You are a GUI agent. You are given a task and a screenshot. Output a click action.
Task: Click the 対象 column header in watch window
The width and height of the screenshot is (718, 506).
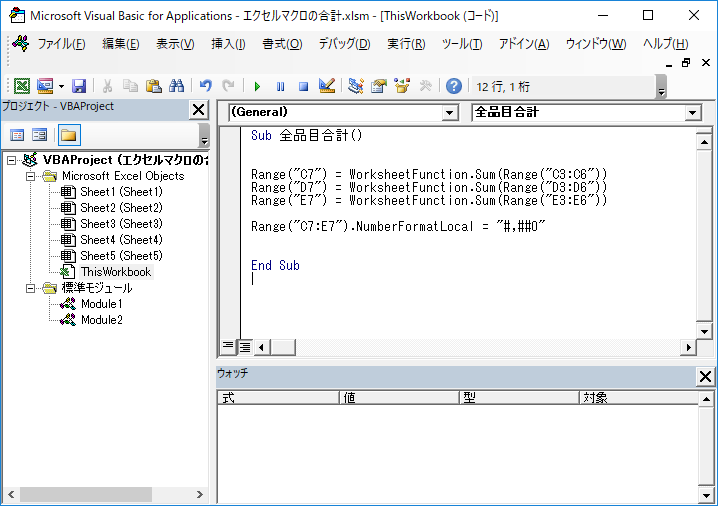639,397
